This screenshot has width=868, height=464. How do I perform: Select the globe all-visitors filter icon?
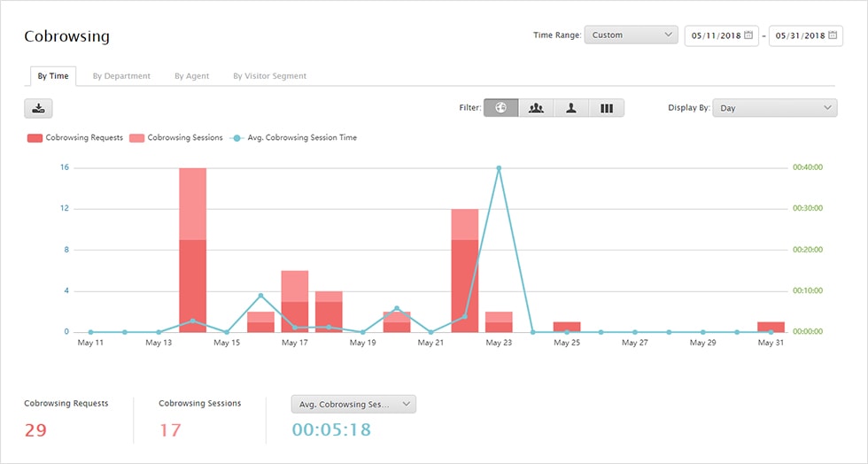click(x=501, y=108)
